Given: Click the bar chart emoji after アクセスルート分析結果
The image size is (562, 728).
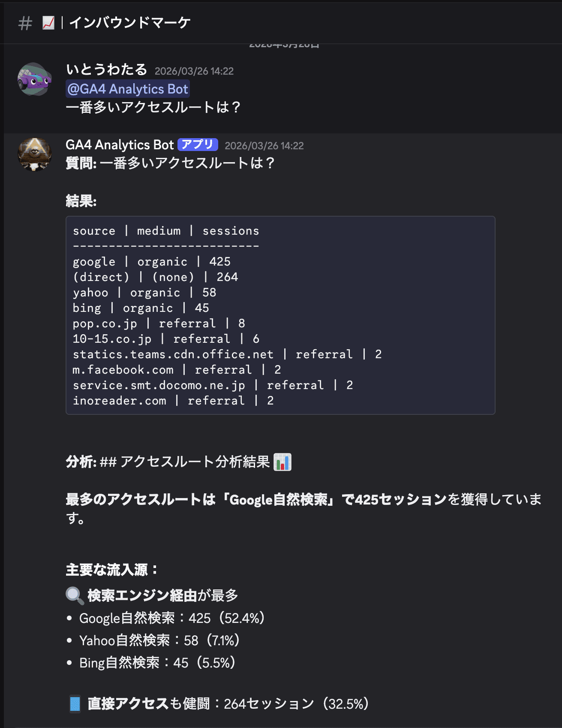Looking at the screenshot, I should 283,462.
